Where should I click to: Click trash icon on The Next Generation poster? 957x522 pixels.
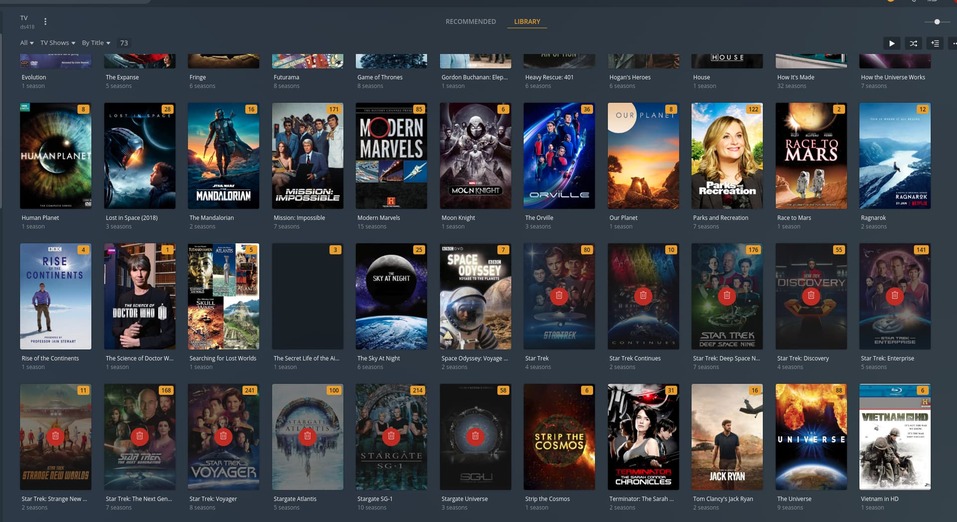pyautogui.click(x=139, y=437)
